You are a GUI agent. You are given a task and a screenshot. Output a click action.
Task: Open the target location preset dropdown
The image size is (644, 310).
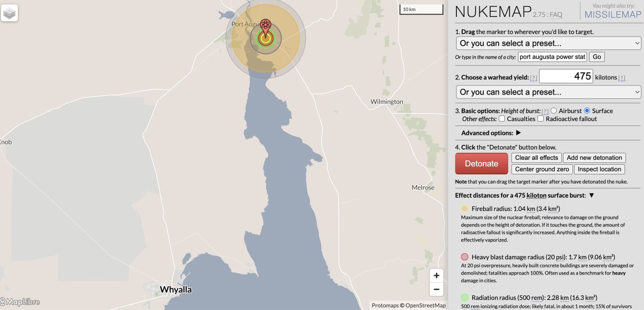click(x=548, y=43)
